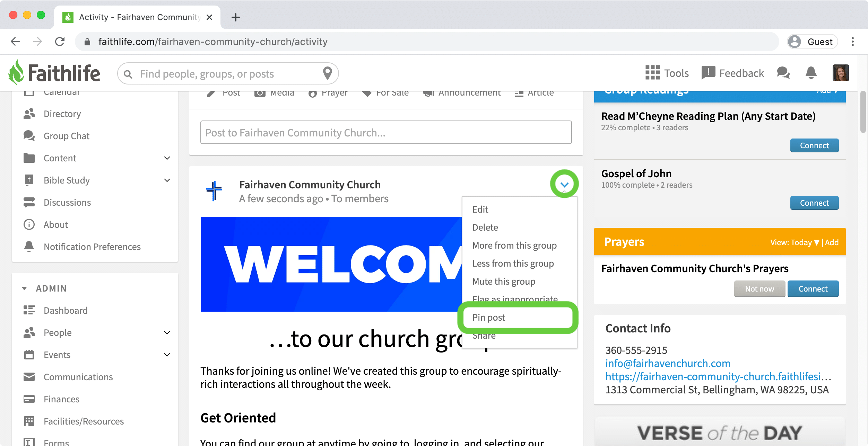Expand the People admin chevron
This screenshot has height=446, width=868.
click(x=167, y=332)
